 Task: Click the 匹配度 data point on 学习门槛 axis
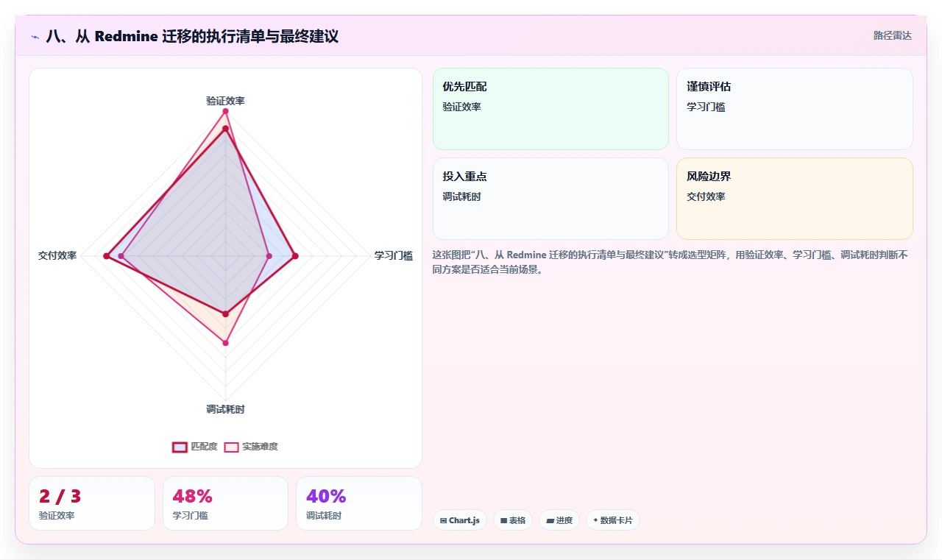(x=295, y=256)
